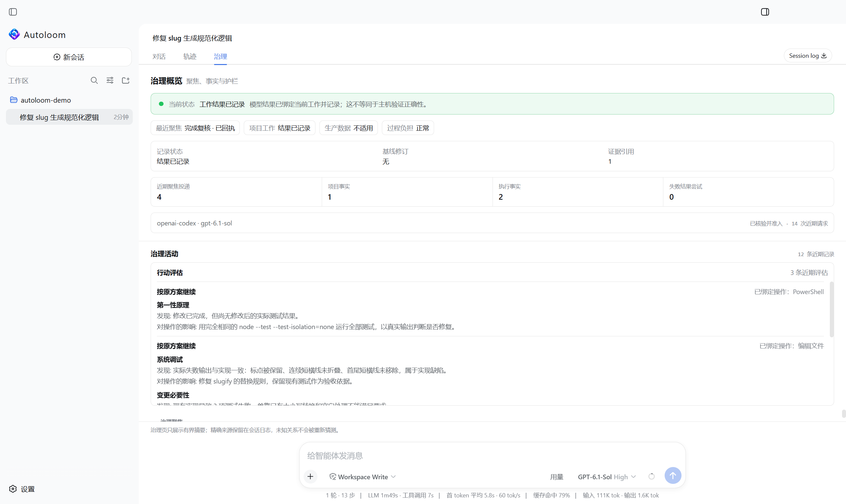
Task: Click the 第一性原理 heading
Action: 173,305
